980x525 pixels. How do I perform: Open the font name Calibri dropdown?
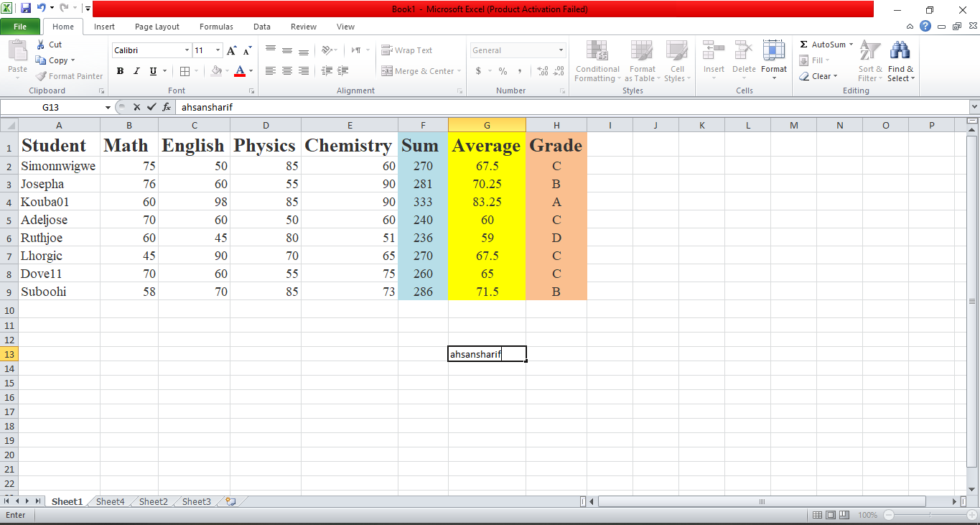point(187,50)
